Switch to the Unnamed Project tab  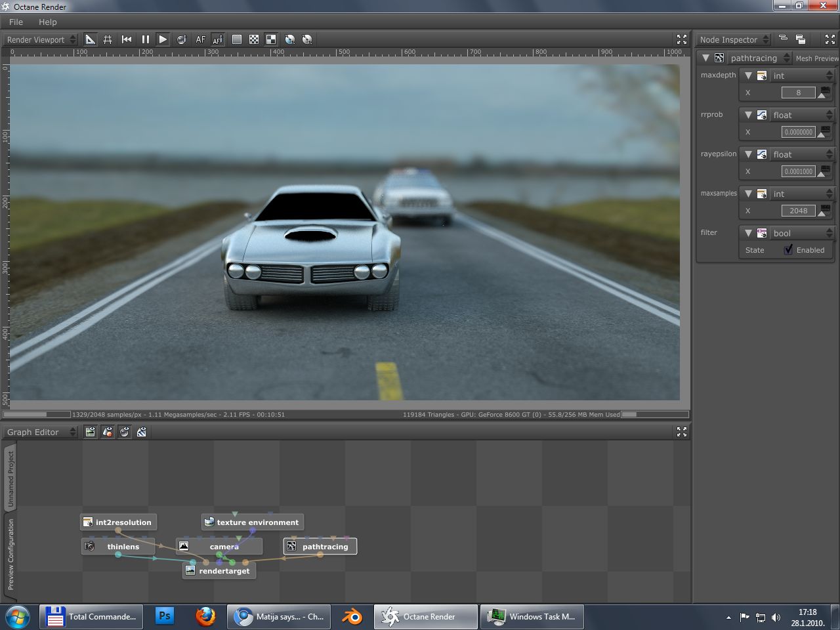(10, 478)
